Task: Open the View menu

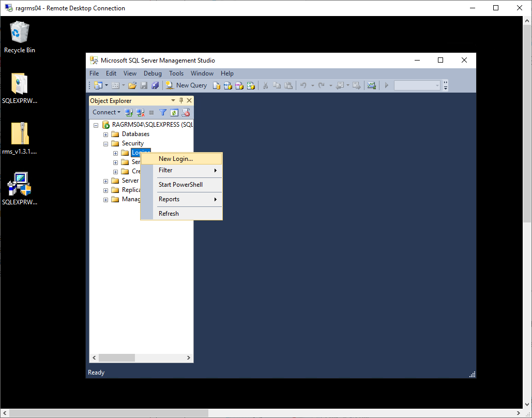Action: pyautogui.click(x=130, y=73)
